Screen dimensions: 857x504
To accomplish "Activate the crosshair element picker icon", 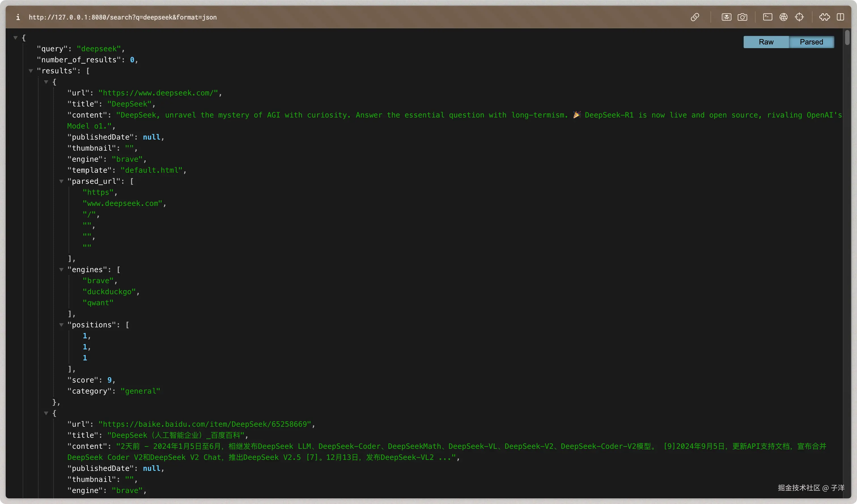I will click(799, 17).
